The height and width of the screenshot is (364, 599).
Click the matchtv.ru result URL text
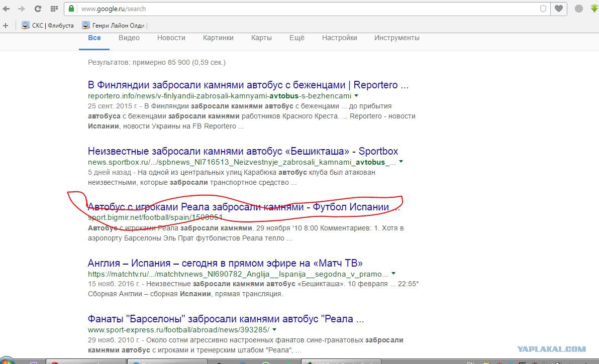[238, 274]
